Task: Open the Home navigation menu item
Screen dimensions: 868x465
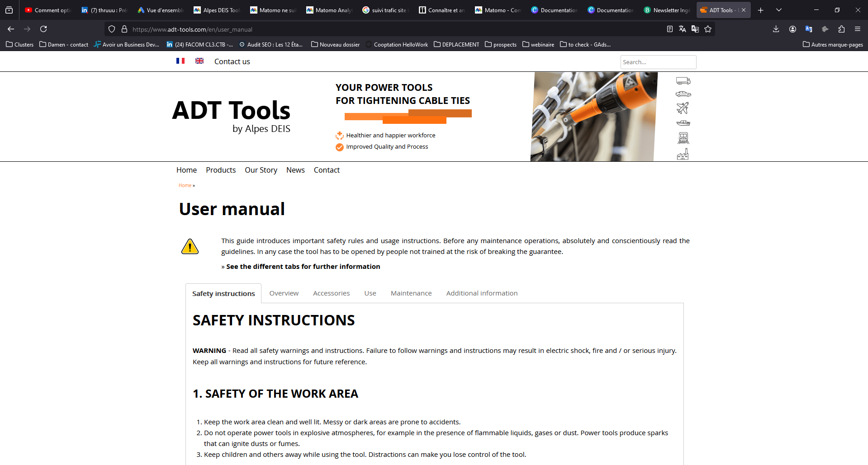Action: click(186, 170)
